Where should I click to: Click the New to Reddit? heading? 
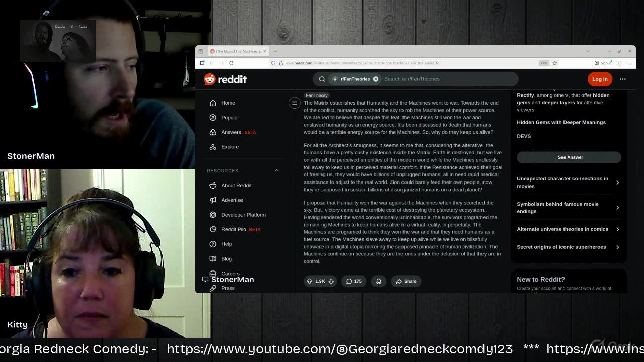[541, 279]
